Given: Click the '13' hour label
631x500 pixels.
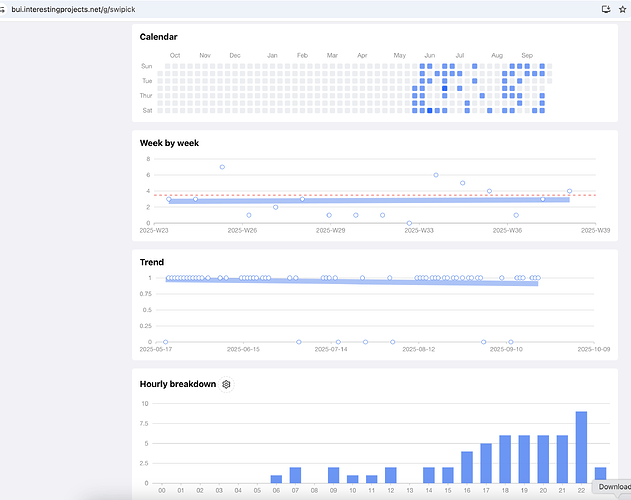Looking at the screenshot, I should pyautogui.click(x=410, y=491).
